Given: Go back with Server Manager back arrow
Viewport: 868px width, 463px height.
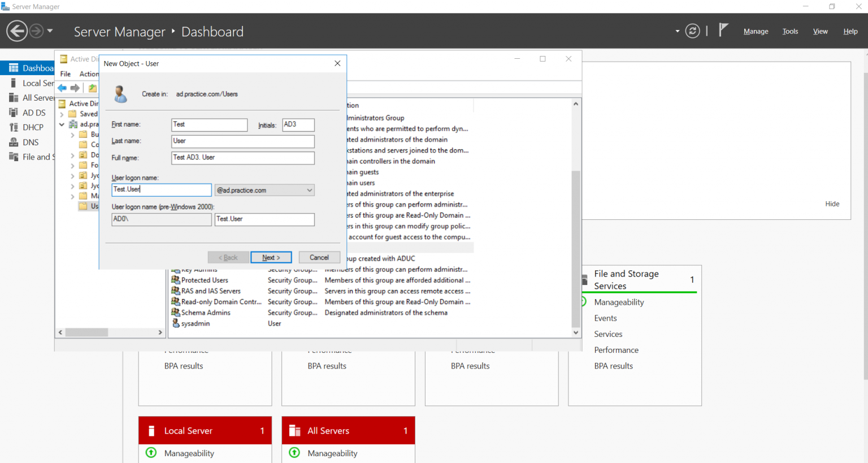Looking at the screenshot, I should coord(17,31).
